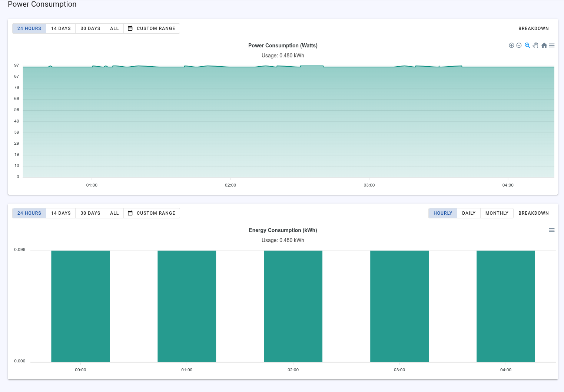Click the 02:00 energy consumption bar
This screenshot has width=564, height=392.
point(293,306)
